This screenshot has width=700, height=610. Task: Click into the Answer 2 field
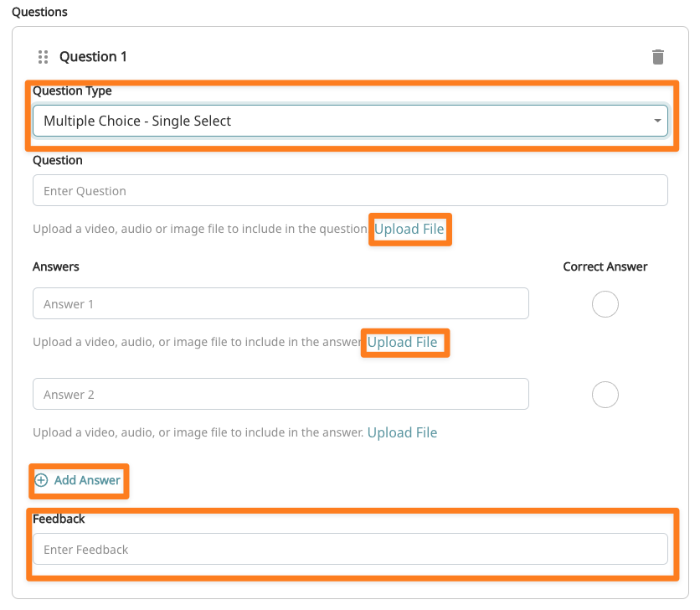point(281,394)
